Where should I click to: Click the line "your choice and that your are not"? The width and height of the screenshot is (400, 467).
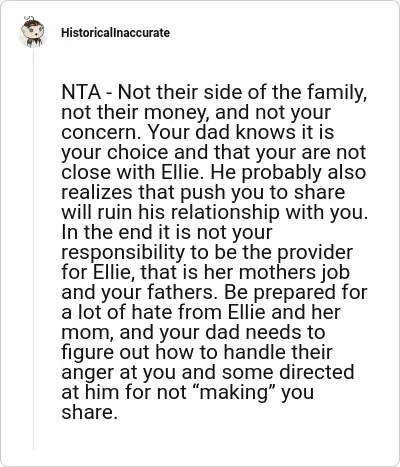tap(214, 153)
